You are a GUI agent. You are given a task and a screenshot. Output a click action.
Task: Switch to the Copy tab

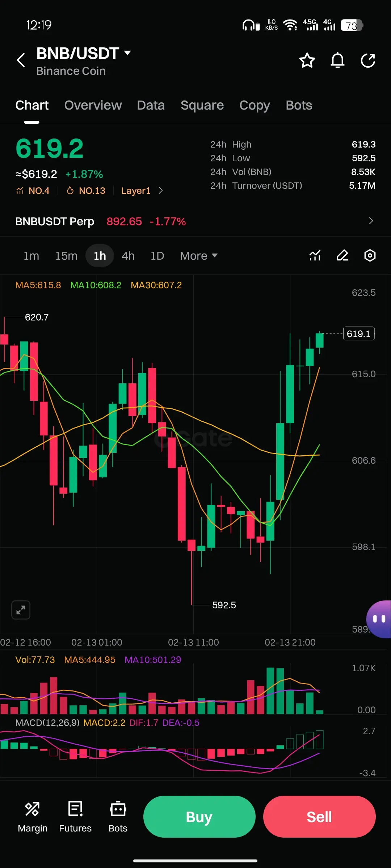(x=255, y=105)
